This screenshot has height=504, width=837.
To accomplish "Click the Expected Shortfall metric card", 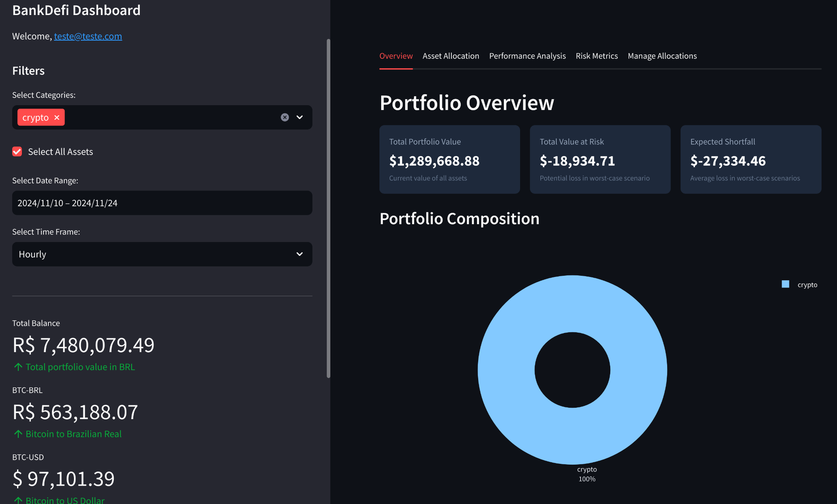I will (750, 159).
